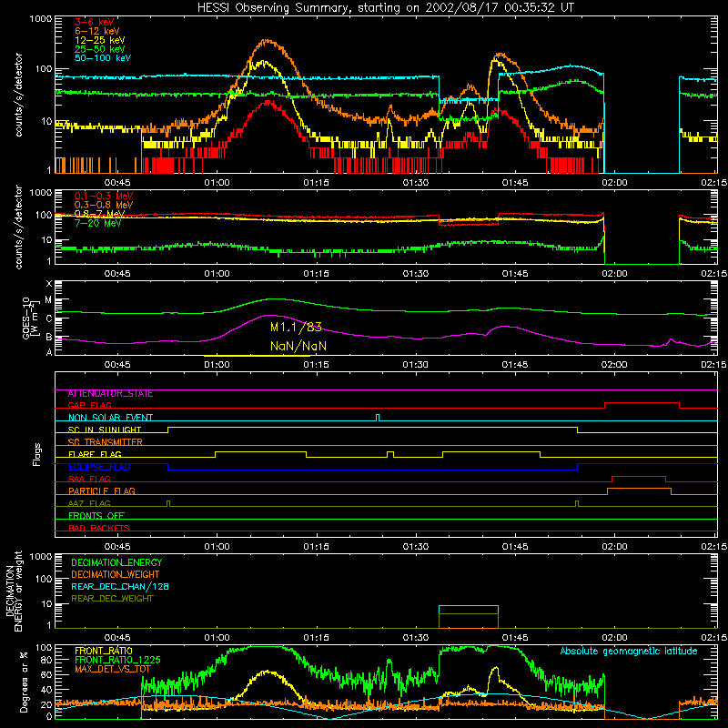This screenshot has height=728, width=728.
Task: Select the DECIMATION_ENERGY legend label
Action: coord(116,562)
